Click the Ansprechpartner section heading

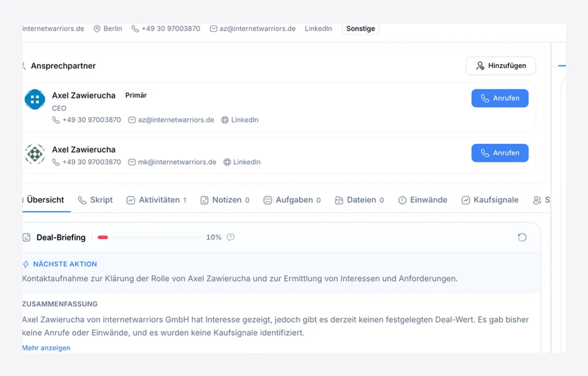click(63, 66)
